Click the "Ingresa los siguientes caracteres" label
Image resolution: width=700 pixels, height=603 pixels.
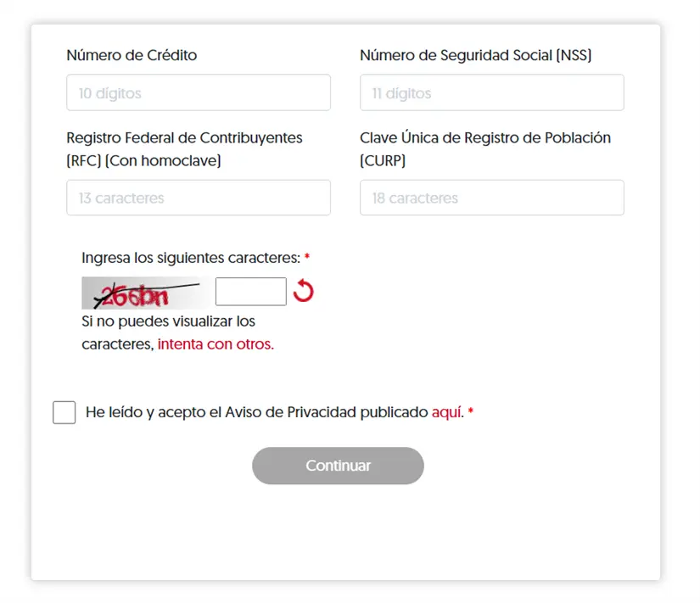point(191,257)
